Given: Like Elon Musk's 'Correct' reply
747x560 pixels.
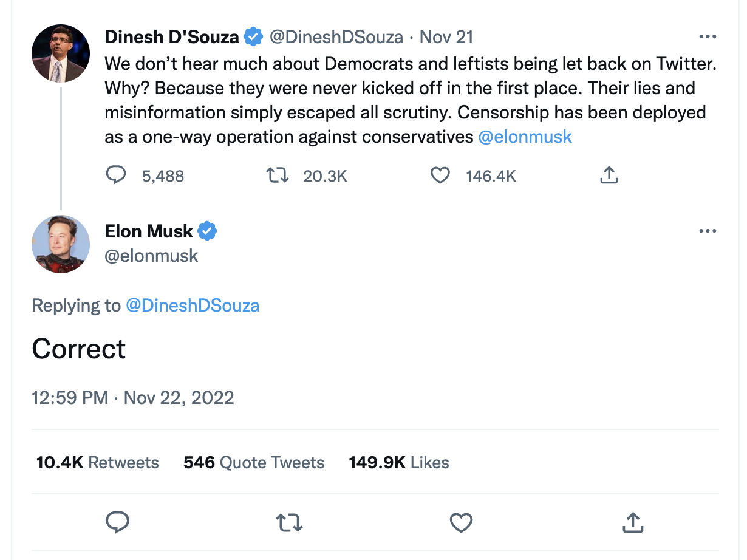Looking at the screenshot, I should 462,522.
